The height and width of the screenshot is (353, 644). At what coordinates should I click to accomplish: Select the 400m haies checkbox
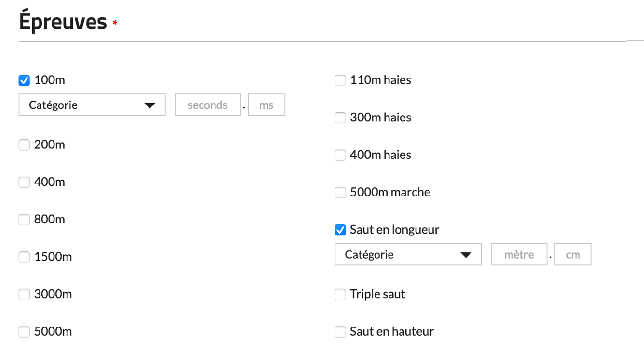coord(340,155)
